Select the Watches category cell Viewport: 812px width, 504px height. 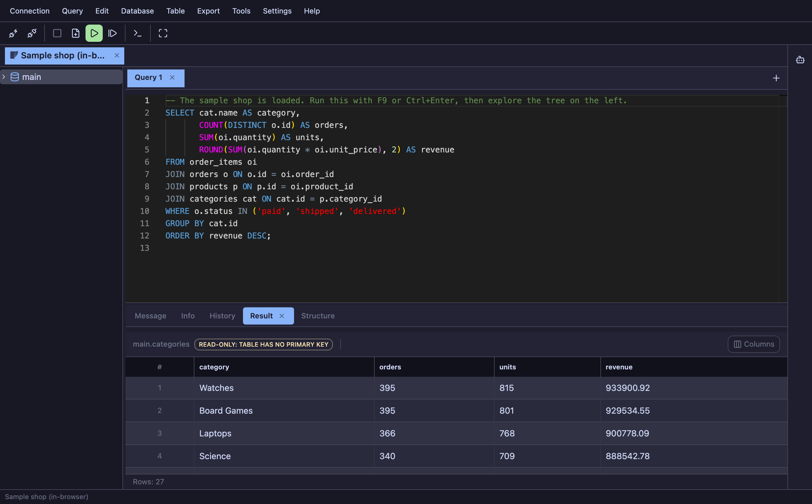(x=284, y=388)
